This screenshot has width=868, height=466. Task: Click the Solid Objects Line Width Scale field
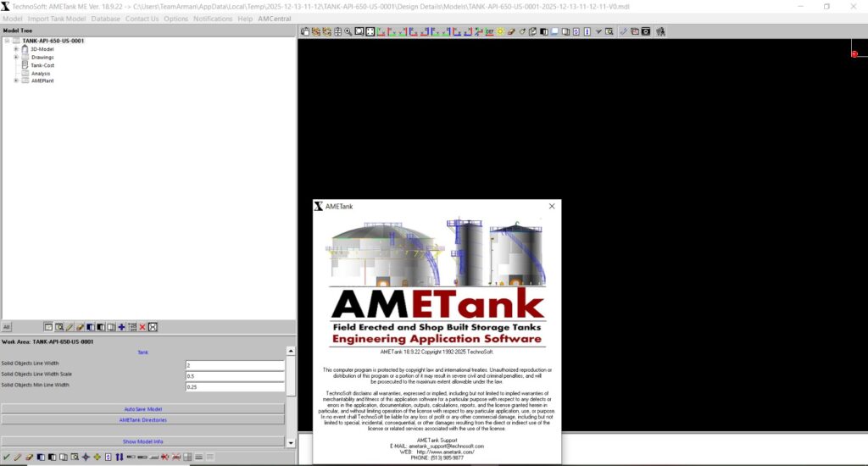pyautogui.click(x=235, y=376)
